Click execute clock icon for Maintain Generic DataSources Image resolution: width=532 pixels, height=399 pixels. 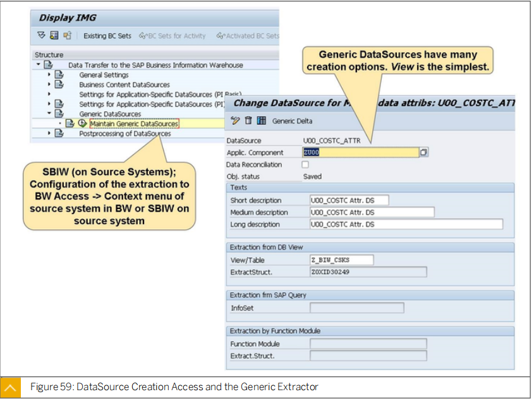[x=82, y=123]
